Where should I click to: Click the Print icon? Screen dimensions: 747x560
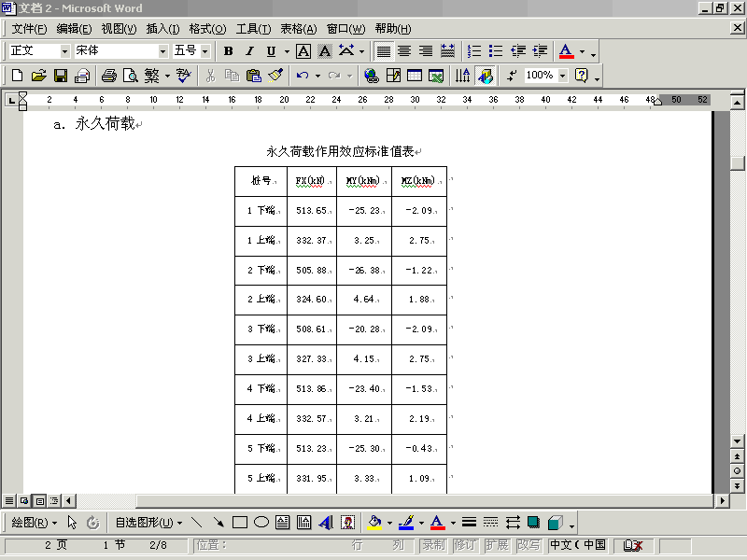tap(108, 76)
